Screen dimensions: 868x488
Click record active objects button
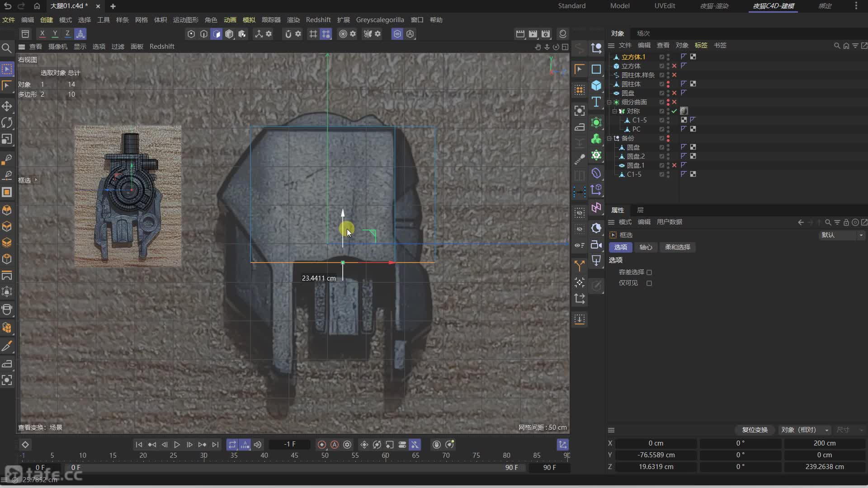(x=322, y=445)
